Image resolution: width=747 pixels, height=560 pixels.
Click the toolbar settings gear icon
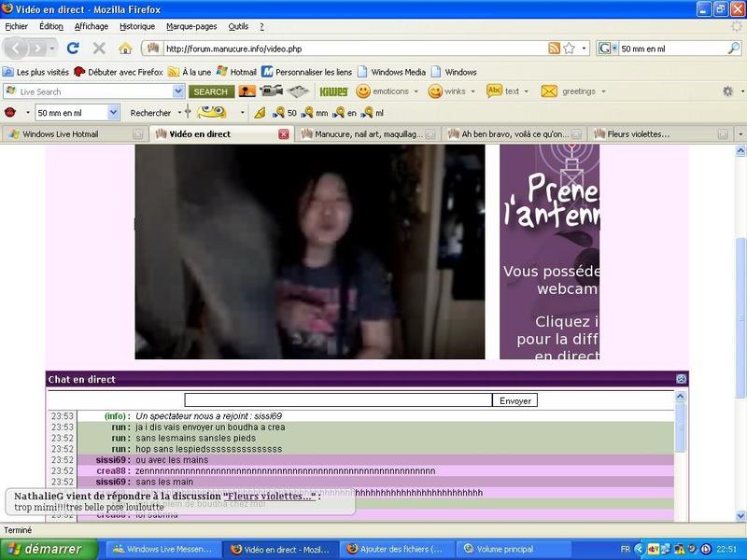point(727,91)
